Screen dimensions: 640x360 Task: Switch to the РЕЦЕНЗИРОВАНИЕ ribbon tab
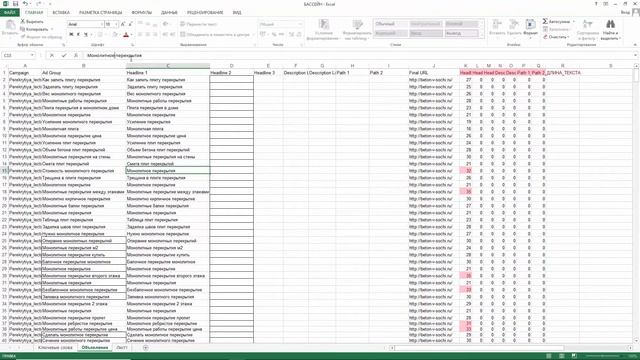205,13
